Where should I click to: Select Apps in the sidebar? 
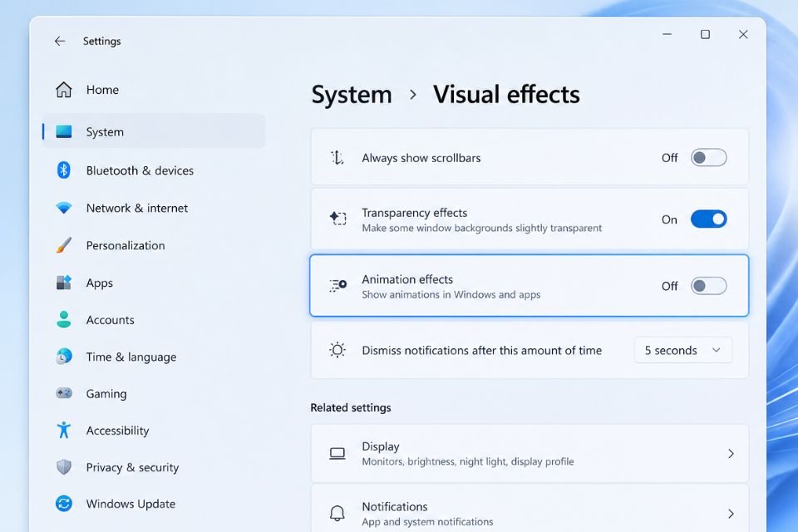tap(154, 282)
